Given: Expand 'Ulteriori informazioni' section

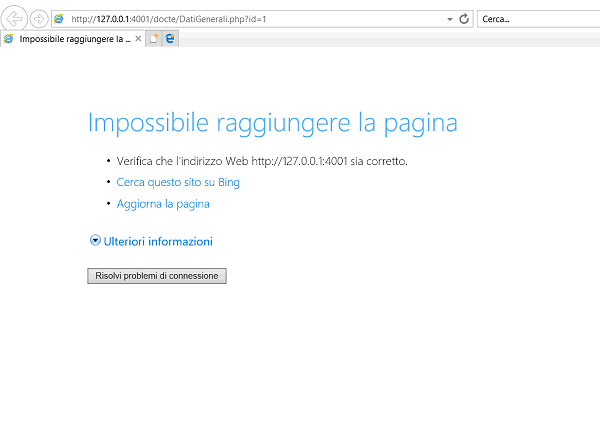Looking at the screenshot, I should point(151,241).
